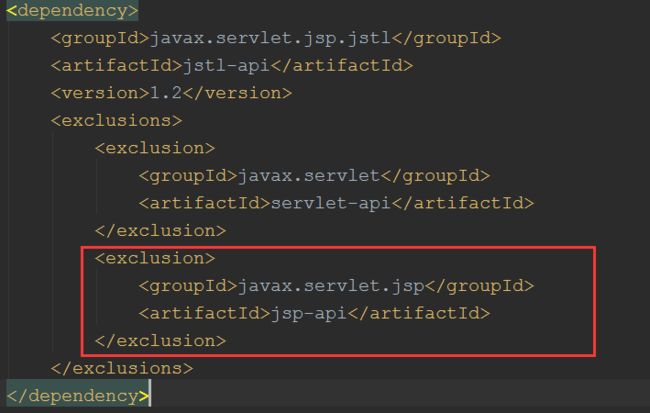Click groupId value javax.servlet in first exclusion
650x413 pixels.
(309, 176)
